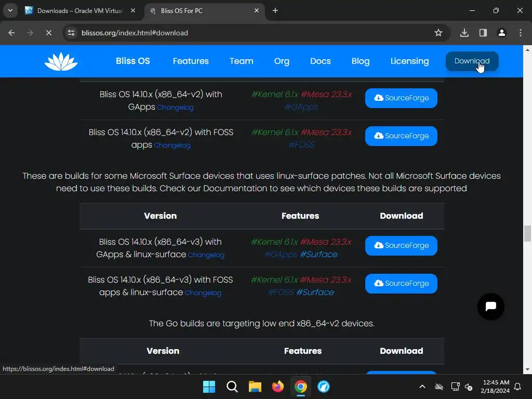Click the browser forward arrow
This screenshot has width=532, height=399.
pyautogui.click(x=30, y=33)
